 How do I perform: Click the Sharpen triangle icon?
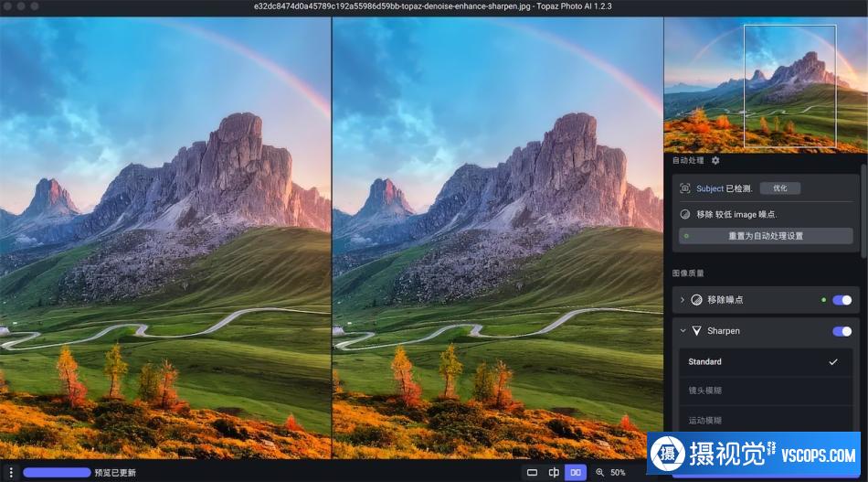[696, 331]
